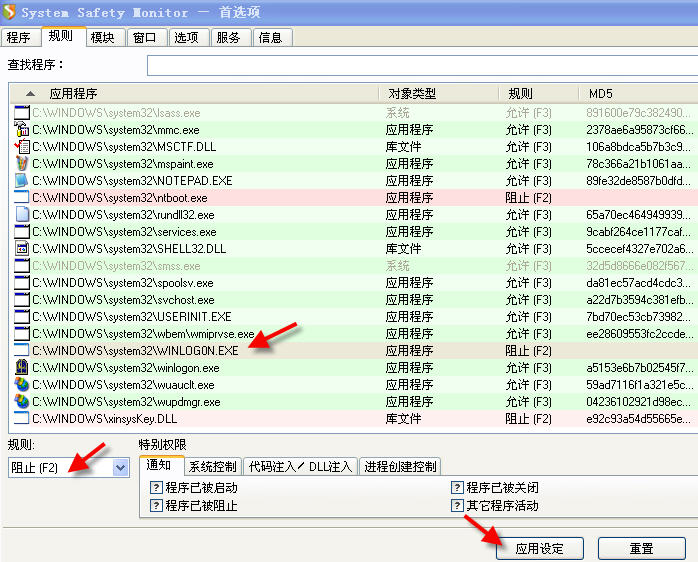Switch to the 选项 tab

tap(187, 37)
